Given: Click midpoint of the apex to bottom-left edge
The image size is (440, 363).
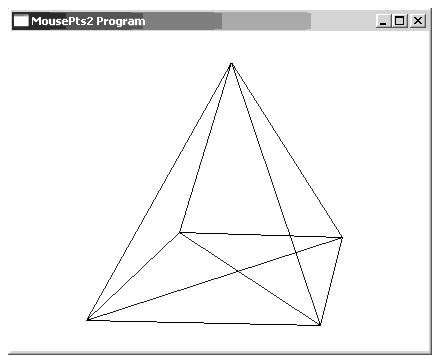Looking at the screenshot, I should pos(159,192).
